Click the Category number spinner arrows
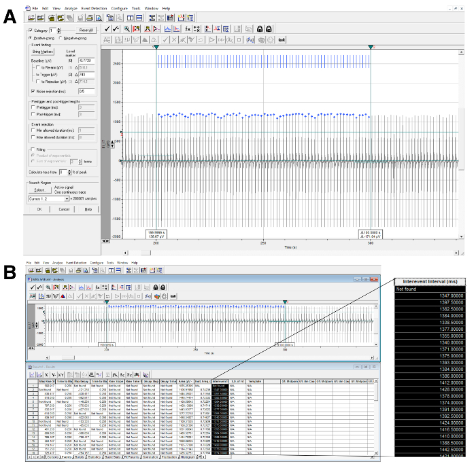Viewport: 476px width, 466px height. [60, 31]
